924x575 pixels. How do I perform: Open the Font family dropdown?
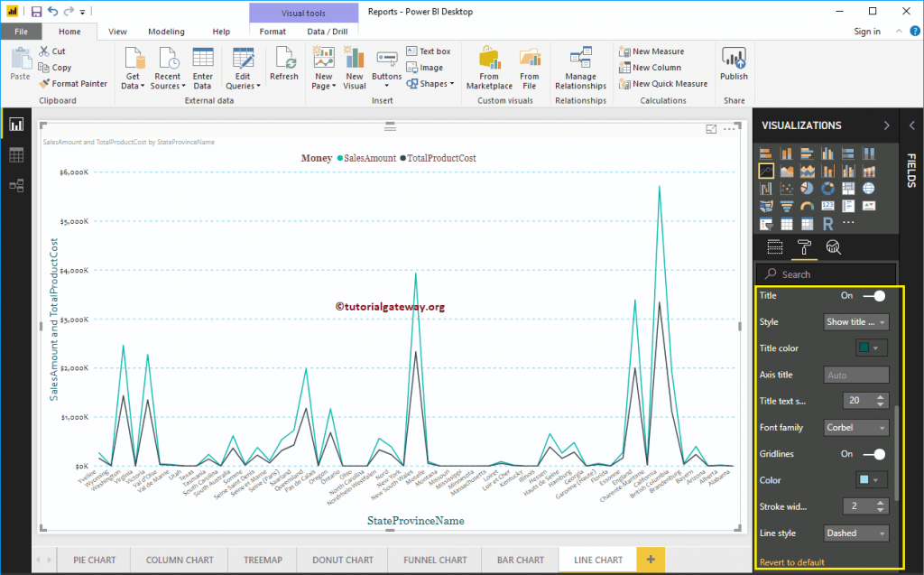point(855,427)
